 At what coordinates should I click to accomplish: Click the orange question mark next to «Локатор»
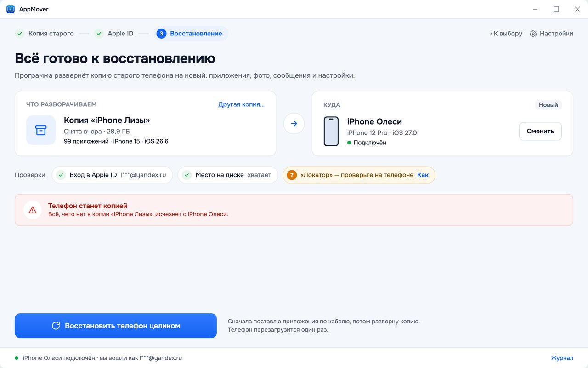tap(292, 175)
